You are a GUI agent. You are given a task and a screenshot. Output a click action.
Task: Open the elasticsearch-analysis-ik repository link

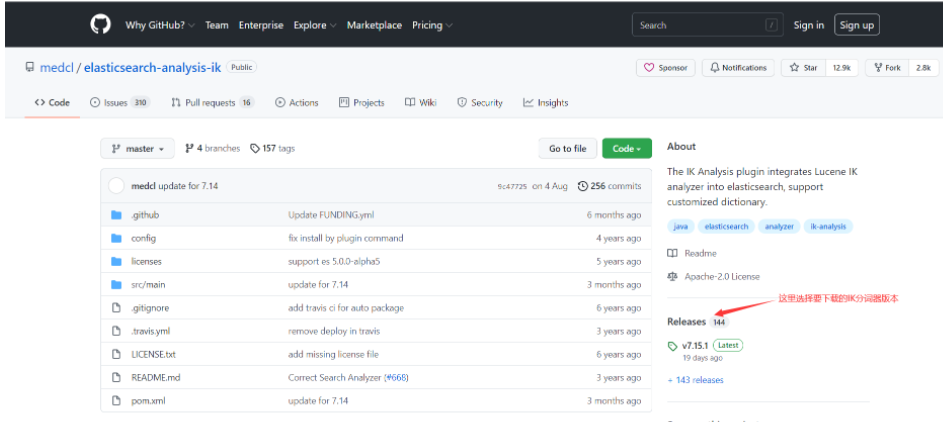(x=153, y=67)
